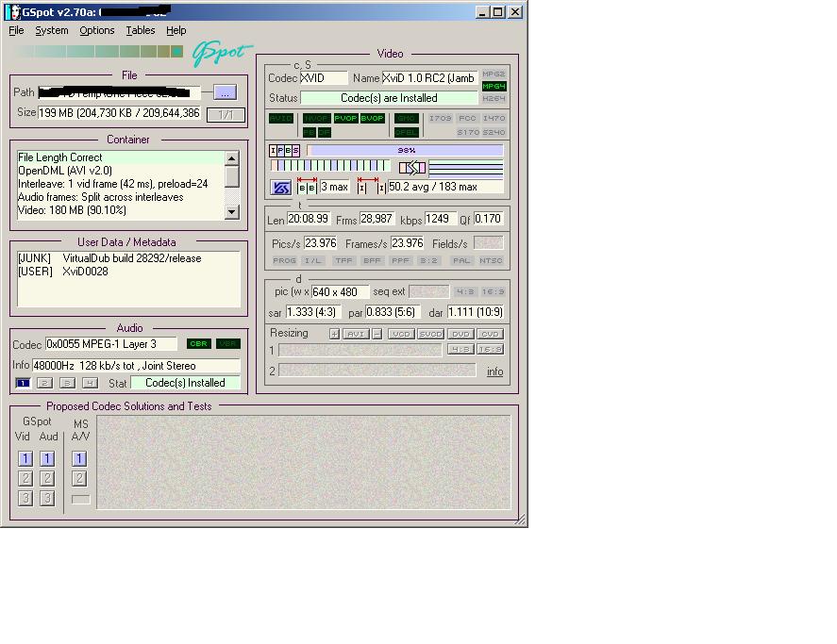Click the Resizing VCD button
The width and height of the screenshot is (837, 644).
(401, 334)
